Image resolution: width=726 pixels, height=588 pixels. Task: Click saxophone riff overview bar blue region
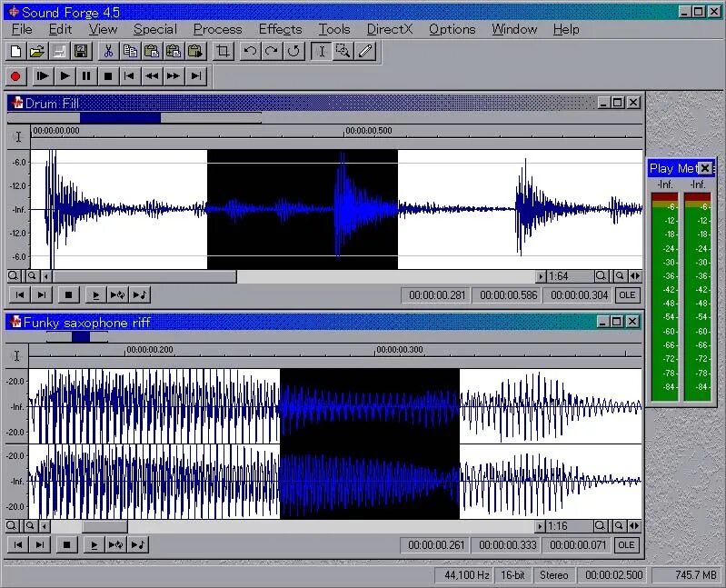tap(81, 337)
